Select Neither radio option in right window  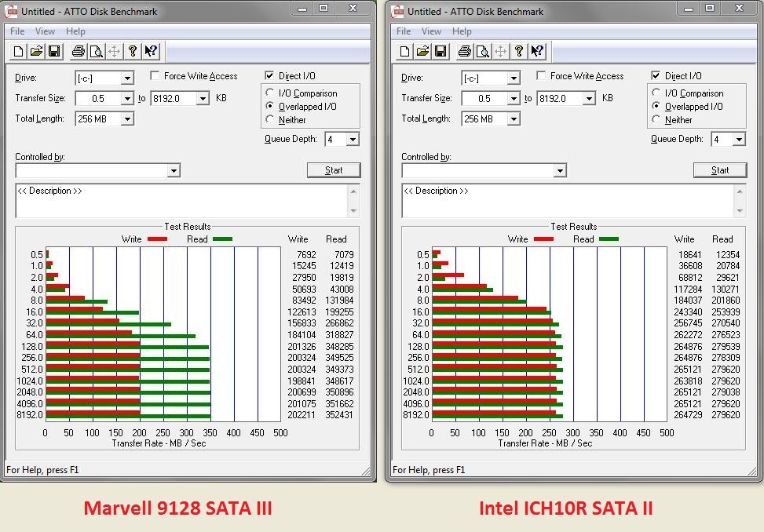click(657, 120)
